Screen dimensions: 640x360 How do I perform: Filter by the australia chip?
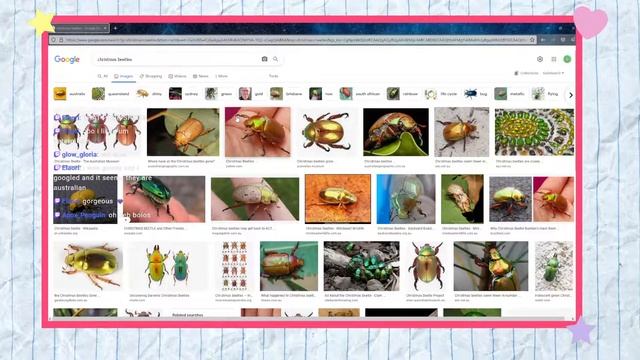[x=70, y=93]
